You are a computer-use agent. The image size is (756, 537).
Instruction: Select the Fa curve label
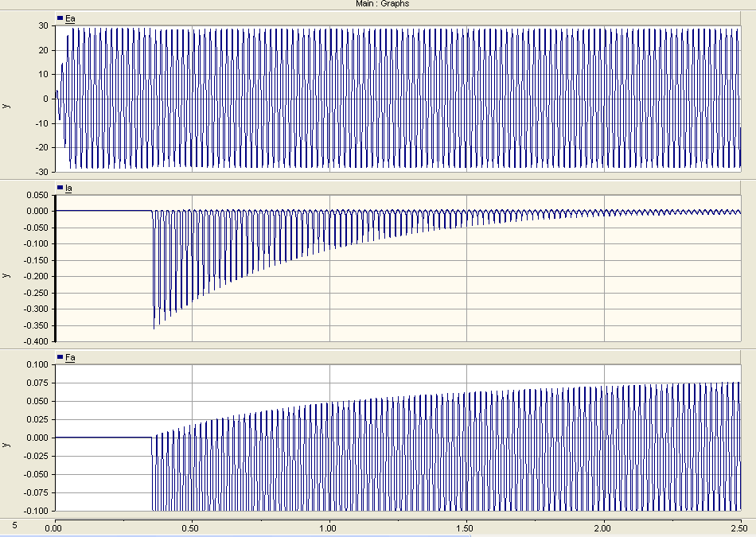point(70,358)
